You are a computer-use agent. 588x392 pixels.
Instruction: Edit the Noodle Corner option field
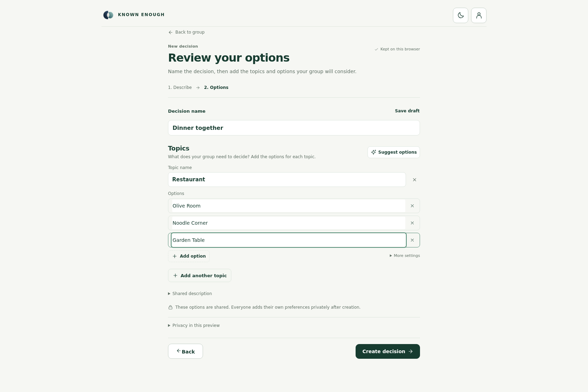[289, 223]
